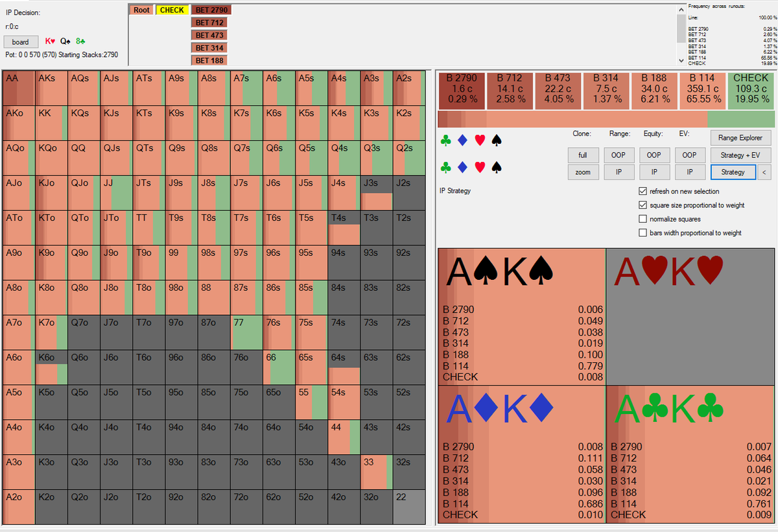Show IP range
The height and width of the screenshot is (532, 778).
coord(619,172)
